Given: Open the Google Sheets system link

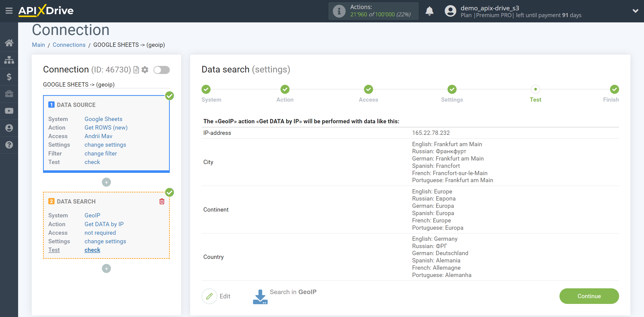Looking at the screenshot, I should 103,119.
